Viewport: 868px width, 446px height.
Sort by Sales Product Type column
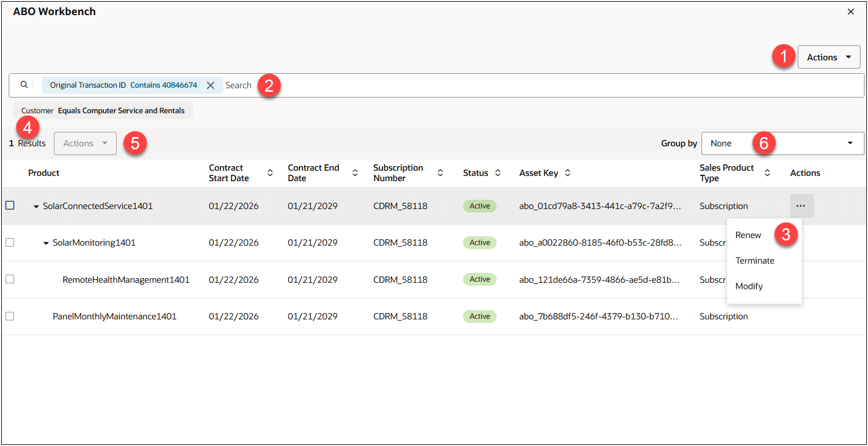[x=767, y=173]
